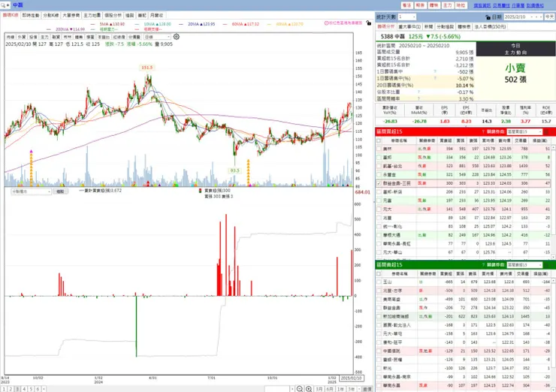
Task: Click the 5MA red legend swatch
Action: [93, 24]
